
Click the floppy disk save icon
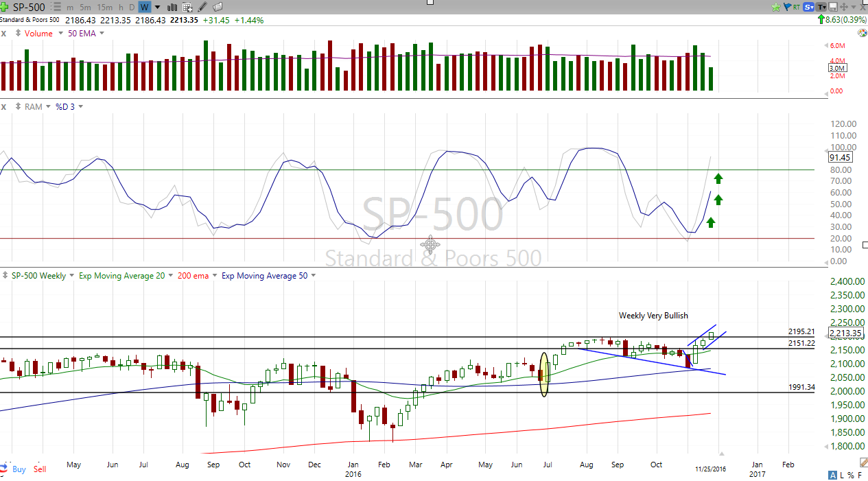(834, 7)
